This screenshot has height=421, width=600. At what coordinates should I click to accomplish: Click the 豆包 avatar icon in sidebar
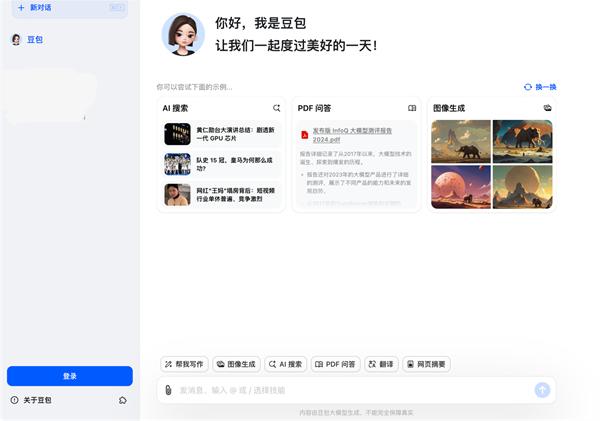click(16, 39)
